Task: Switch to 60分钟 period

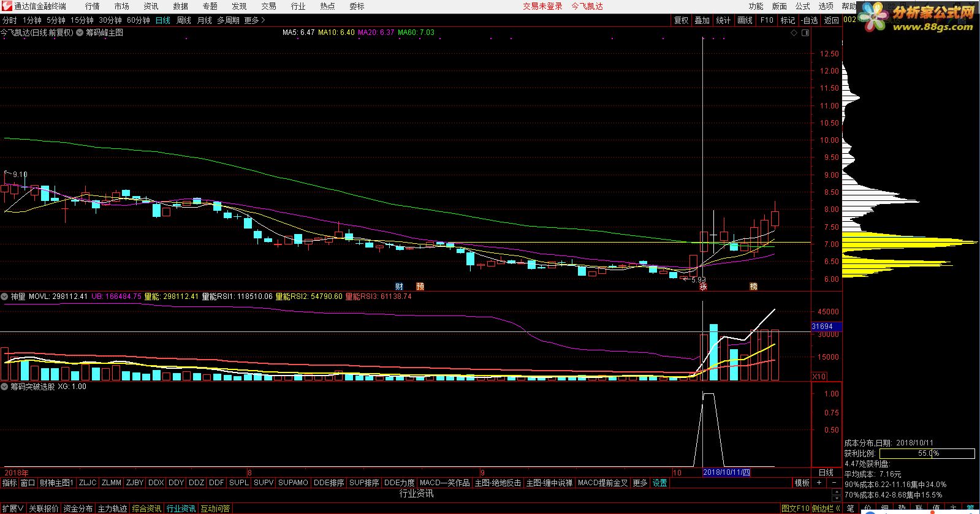Action: [139, 20]
